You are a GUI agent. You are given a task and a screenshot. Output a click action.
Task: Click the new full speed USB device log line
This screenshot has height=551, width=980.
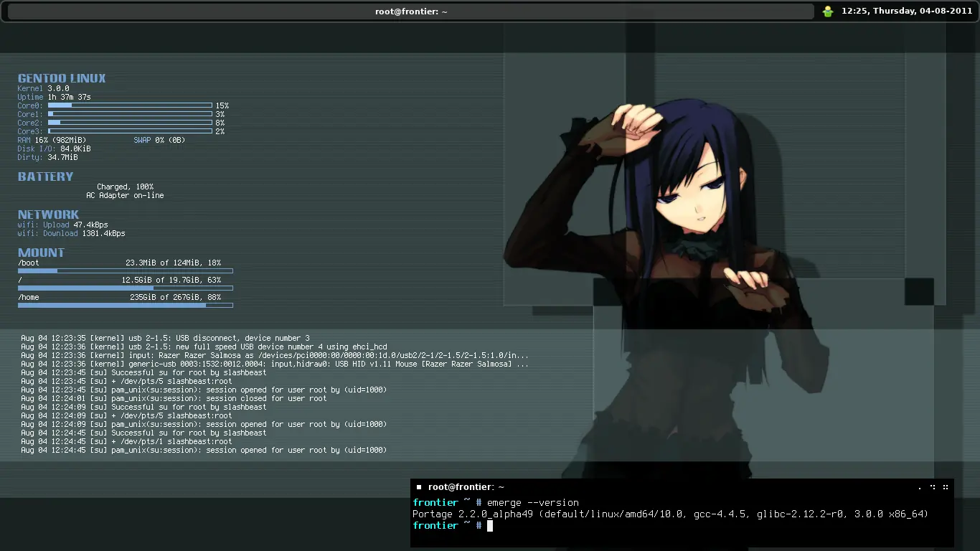pyautogui.click(x=204, y=347)
